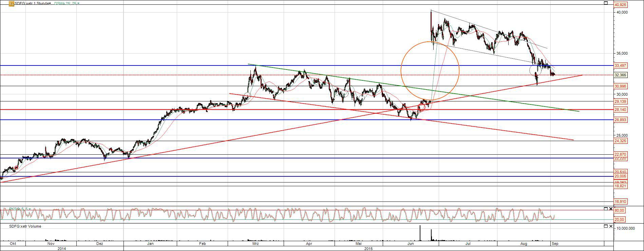Click the Apr label on time axis

309,244
